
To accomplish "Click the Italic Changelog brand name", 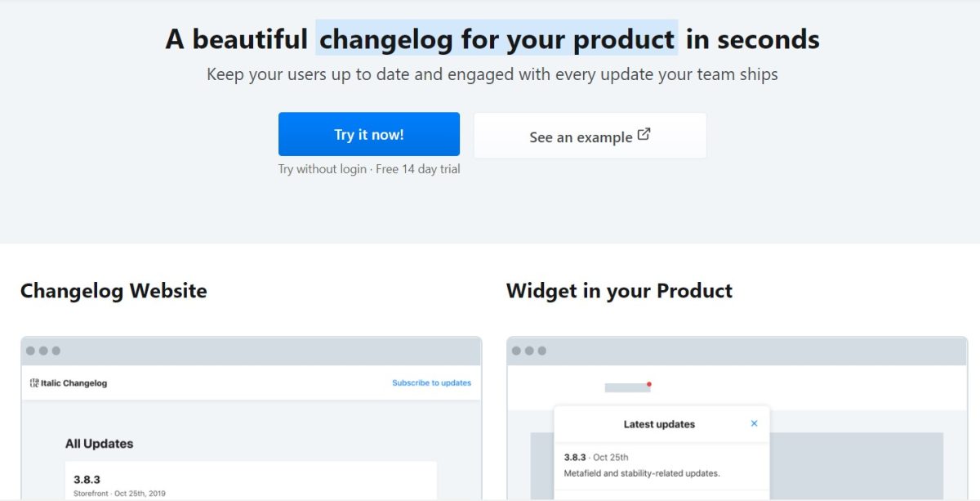I will tap(73, 382).
